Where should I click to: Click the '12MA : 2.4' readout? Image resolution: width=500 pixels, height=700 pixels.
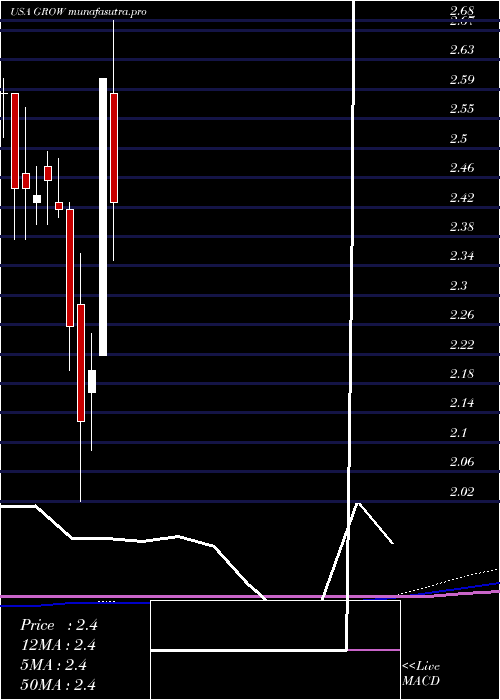[x=59, y=645]
